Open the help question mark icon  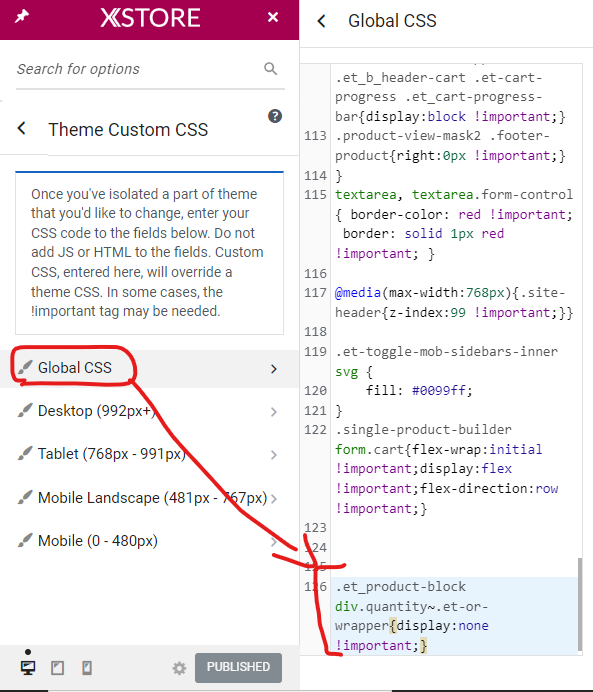275,116
